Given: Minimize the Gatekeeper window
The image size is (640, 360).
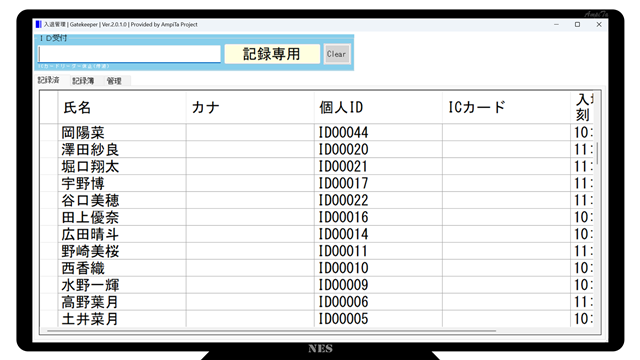Looking at the screenshot, I should pos(556,24).
